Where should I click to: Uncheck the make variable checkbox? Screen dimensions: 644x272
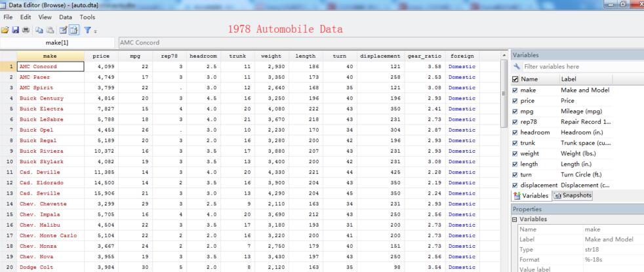pyautogui.click(x=515, y=90)
